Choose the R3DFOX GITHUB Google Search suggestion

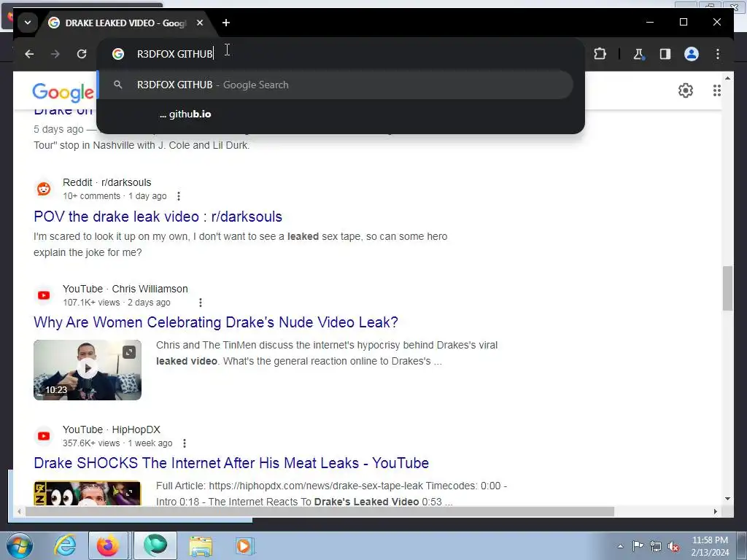(335, 85)
